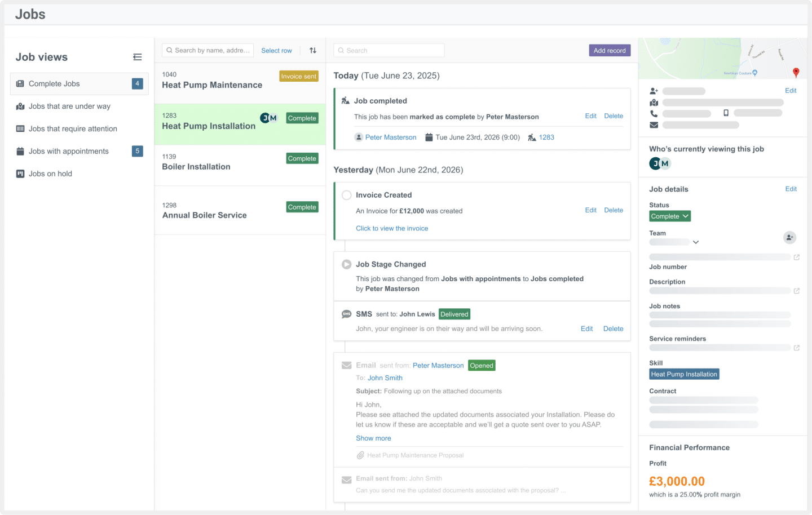Image resolution: width=812 pixels, height=515 pixels.
Task: Click the add contact person icon
Action: (x=654, y=91)
